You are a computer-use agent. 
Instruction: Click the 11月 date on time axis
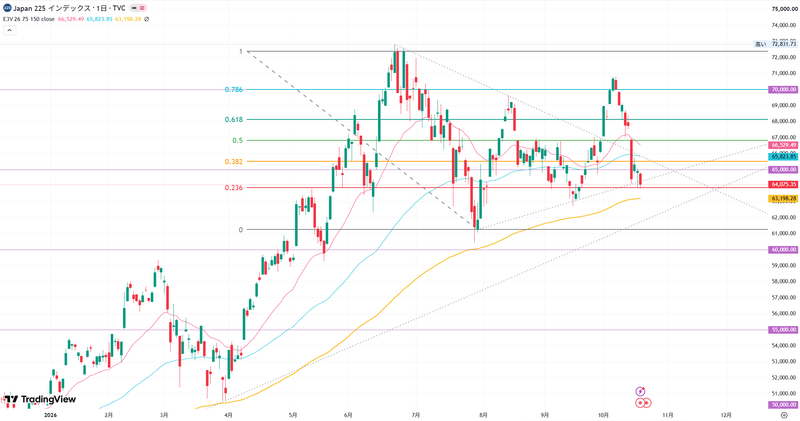pyautogui.click(x=668, y=415)
